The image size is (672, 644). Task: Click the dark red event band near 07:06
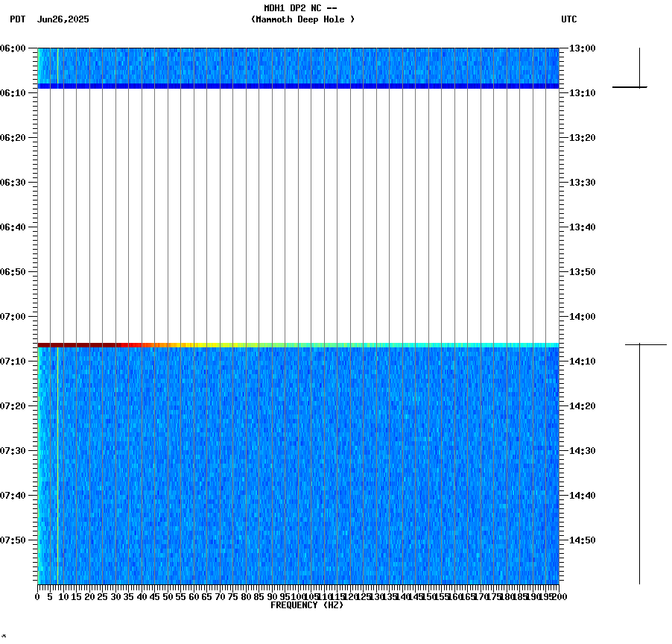click(x=75, y=345)
